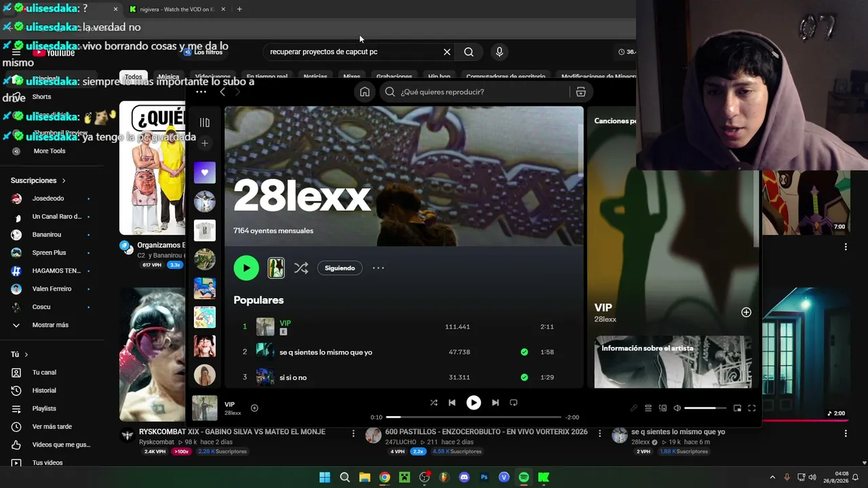Open Photoshop from the taskbar
The width and height of the screenshot is (868, 488).
click(484, 477)
